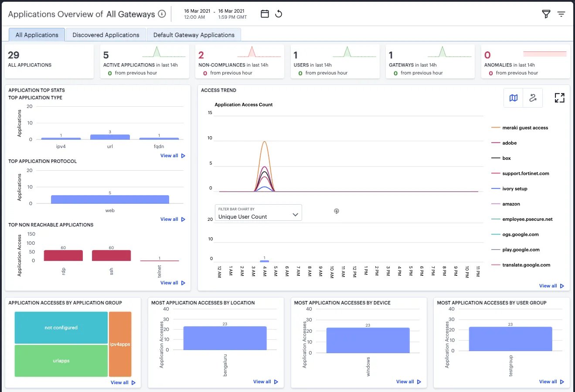The height and width of the screenshot is (392, 575).
Task: Open the Anomalies summary card
Action: pyautogui.click(x=525, y=61)
